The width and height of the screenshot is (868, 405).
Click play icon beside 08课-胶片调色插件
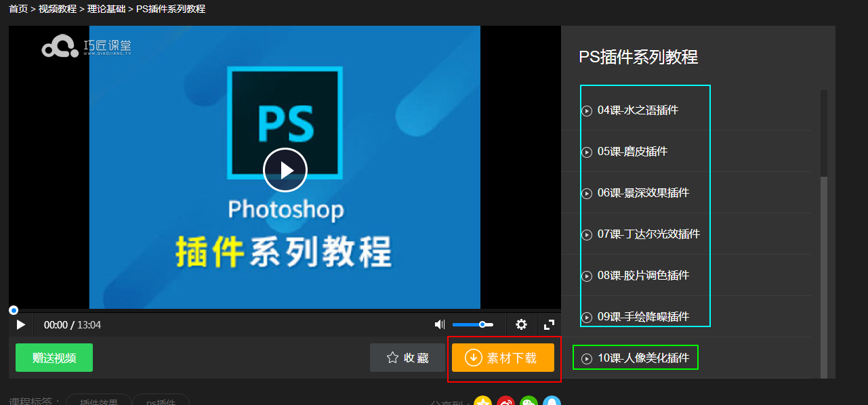pos(587,276)
